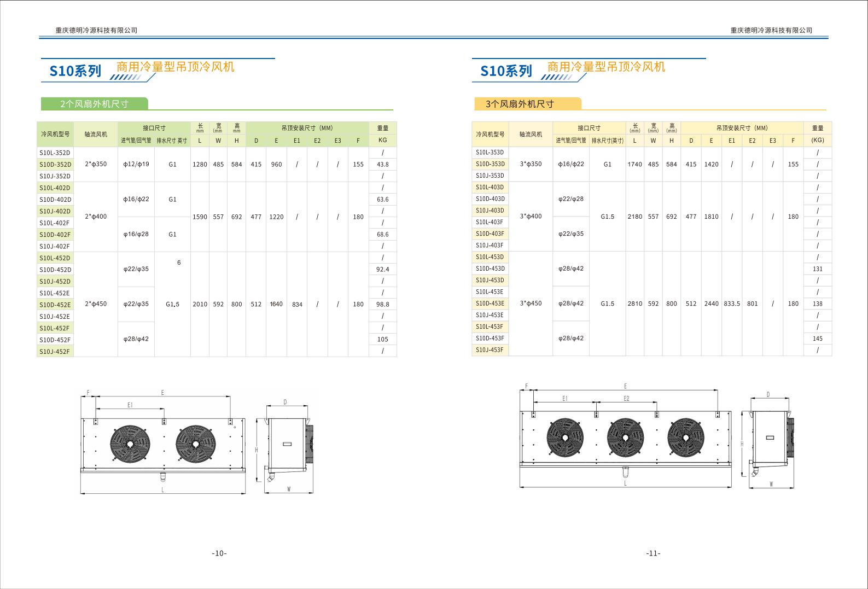Click page number -11- at the bottom
This screenshot has width=868, height=589.
click(653, 553)
